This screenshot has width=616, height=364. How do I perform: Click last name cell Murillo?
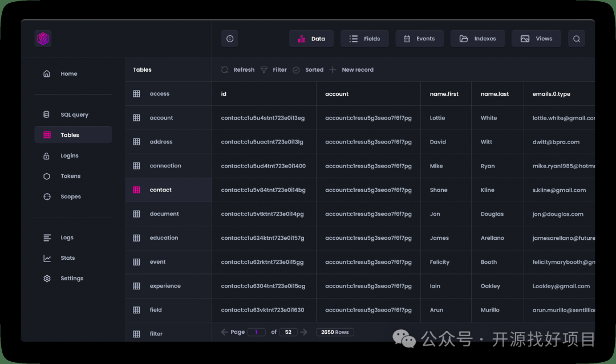(x=490, y=310)
